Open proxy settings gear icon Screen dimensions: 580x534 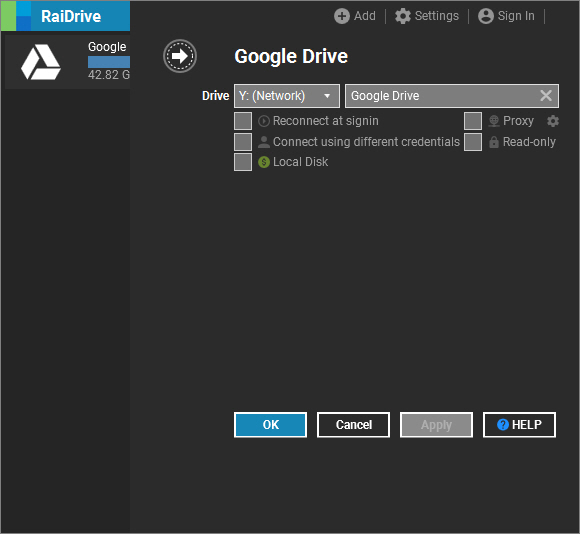click(x=553, y=121)
